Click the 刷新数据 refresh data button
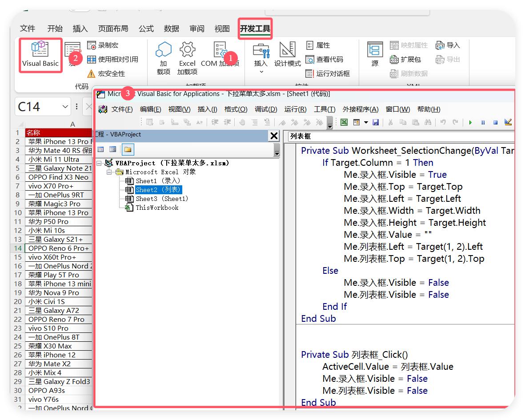 (x=409, y=74)
